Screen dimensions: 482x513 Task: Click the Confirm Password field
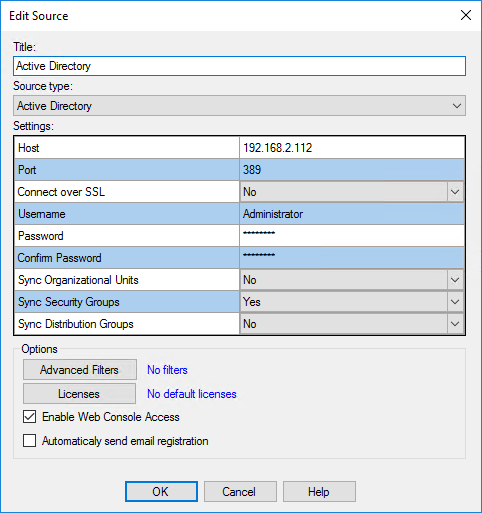(x=352, y=258)
